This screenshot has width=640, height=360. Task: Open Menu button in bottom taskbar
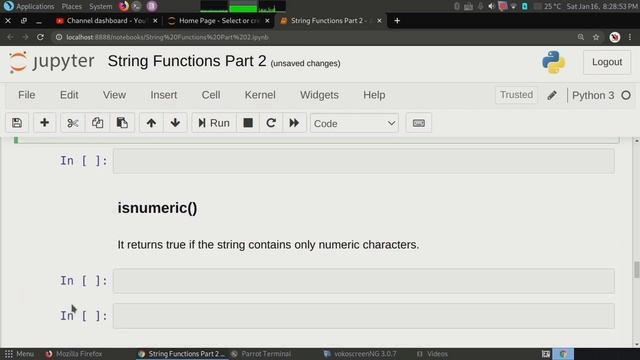(x=19, y=354)
